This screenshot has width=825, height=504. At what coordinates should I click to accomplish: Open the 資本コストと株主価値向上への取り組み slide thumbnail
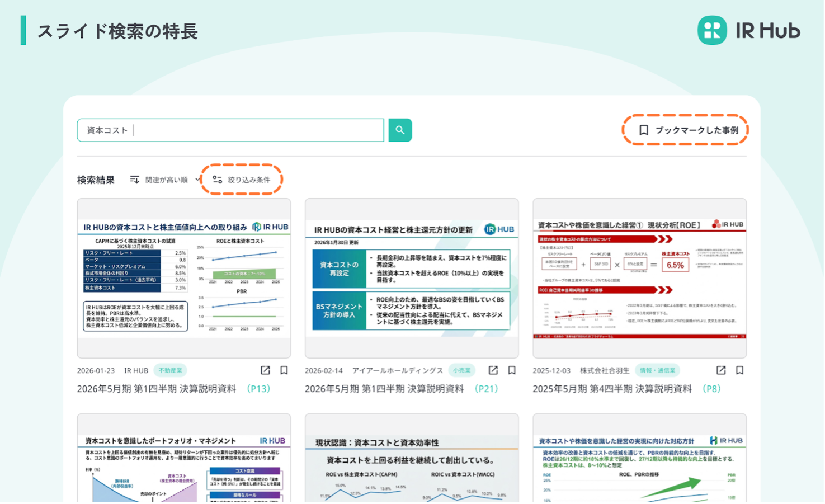tap(184, 278)
